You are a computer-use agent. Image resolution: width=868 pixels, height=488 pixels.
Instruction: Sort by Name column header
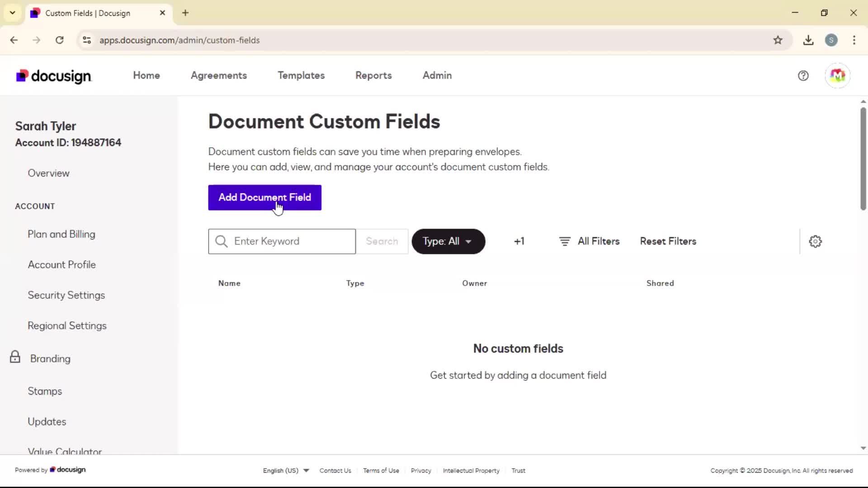tap(229, 283)
